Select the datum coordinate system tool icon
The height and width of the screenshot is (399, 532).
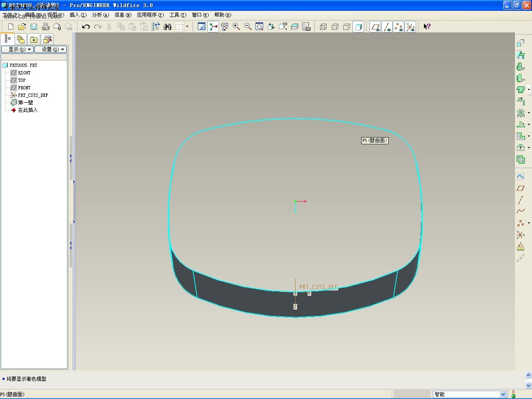520,235
